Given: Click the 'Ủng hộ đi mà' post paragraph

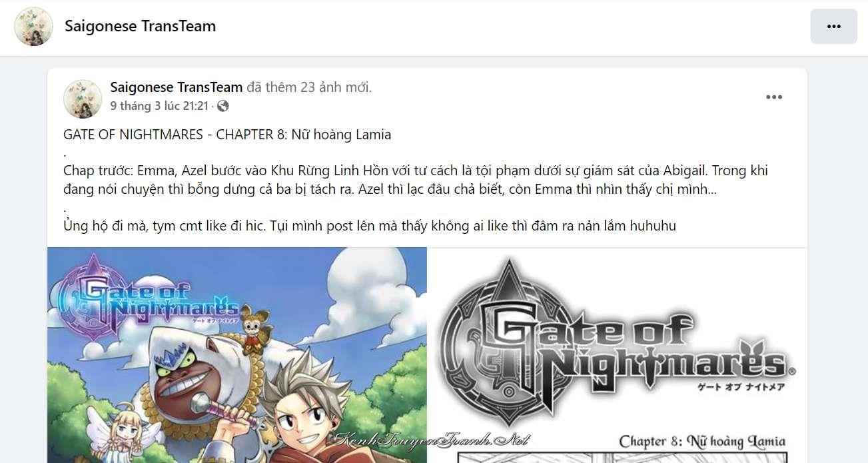Looking at the screenshot, I should point(370,226).
